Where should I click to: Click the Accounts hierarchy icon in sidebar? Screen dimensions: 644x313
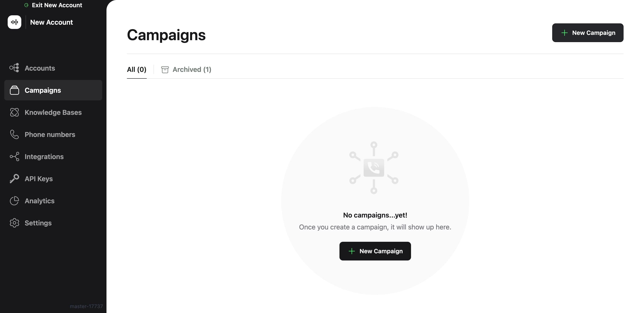[x=14, y=68]
